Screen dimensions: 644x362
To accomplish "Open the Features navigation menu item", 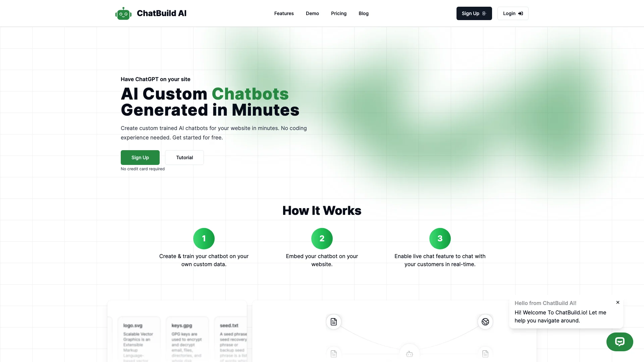I will point(283,13).
